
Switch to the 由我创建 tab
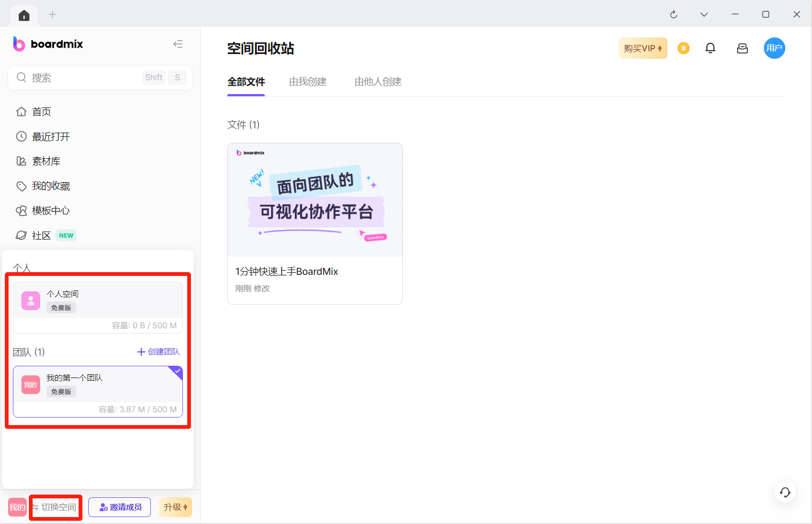pyautogui.click(x=308, y=82)
